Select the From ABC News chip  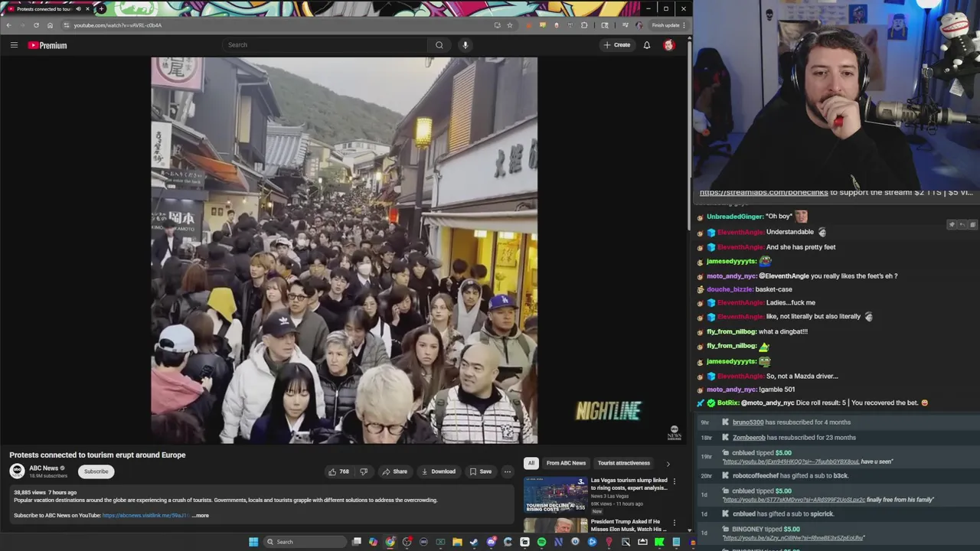[x=566, y=463]
